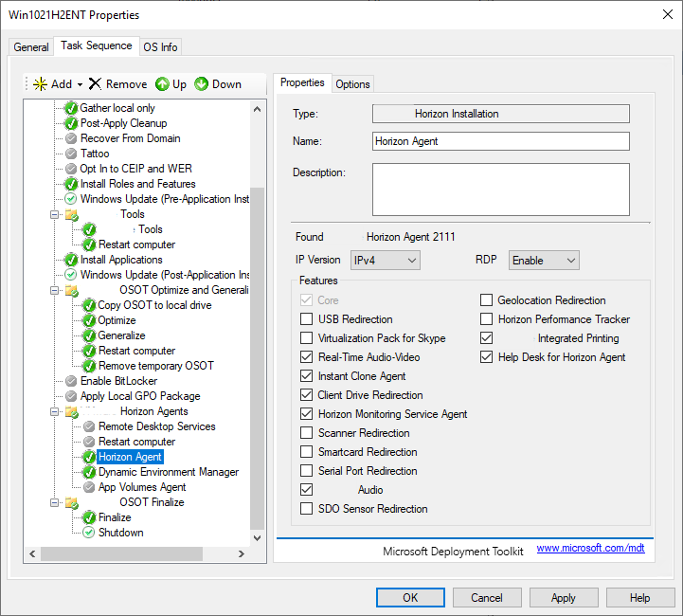Click the green Up arrow icon
The width and height of the screenshot is (683, 616).
[x=162, y=83]
